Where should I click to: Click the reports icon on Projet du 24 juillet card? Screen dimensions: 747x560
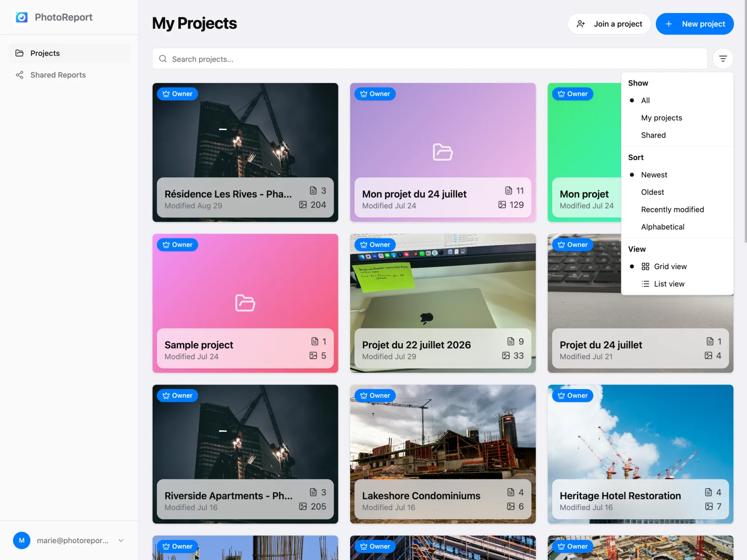pos(710,342)
